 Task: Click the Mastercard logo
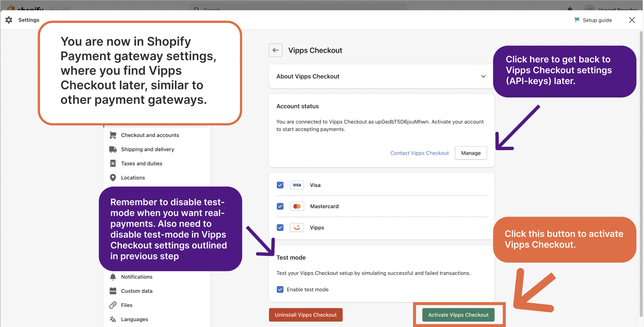click(297, 206)
